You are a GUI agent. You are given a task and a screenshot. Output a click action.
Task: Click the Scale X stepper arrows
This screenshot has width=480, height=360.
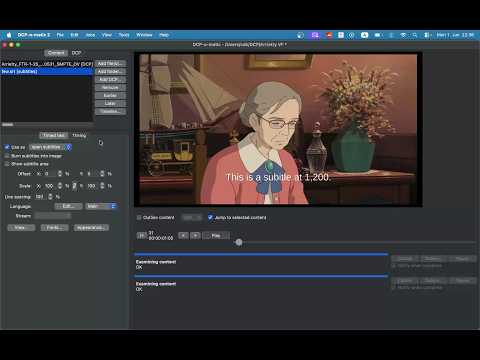[60, 186]
